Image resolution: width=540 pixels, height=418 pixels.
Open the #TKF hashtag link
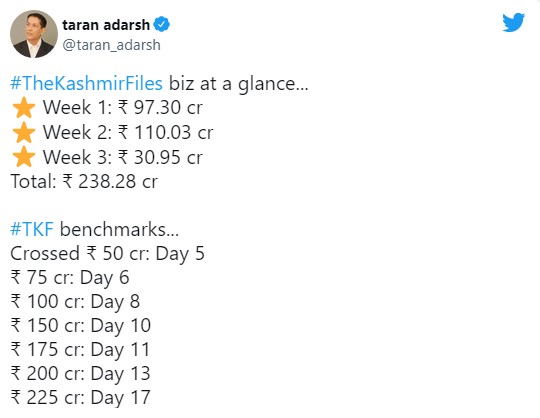click(x=32, y=229)
